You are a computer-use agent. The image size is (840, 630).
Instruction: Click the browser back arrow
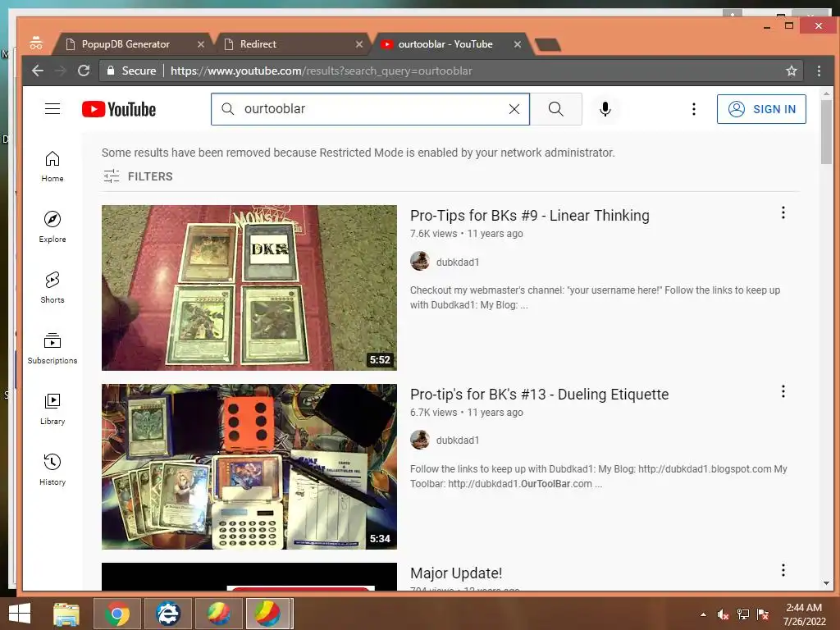pos(37,71)
